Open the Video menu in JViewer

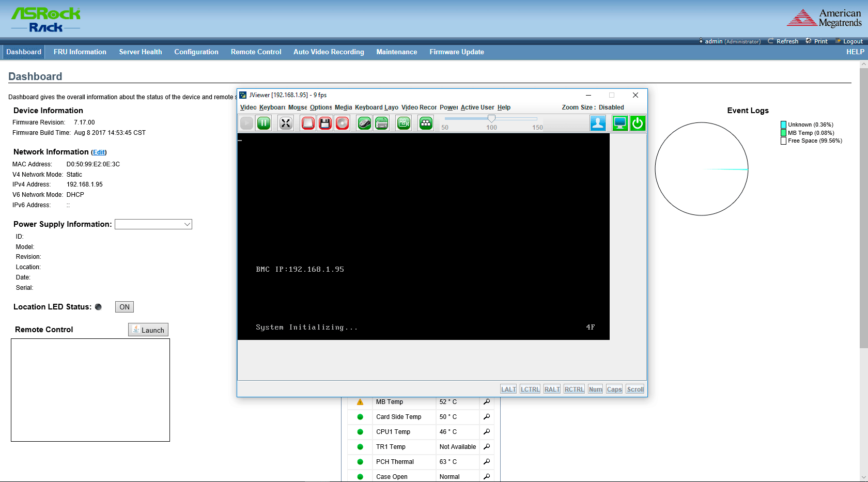pyautogui.click(x=248, y=107)
